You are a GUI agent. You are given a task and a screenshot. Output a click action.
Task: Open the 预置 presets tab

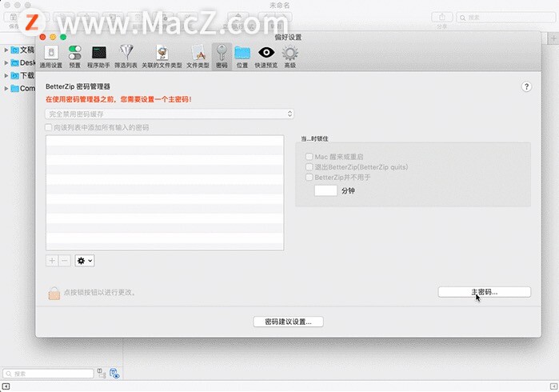coord(74,57)
